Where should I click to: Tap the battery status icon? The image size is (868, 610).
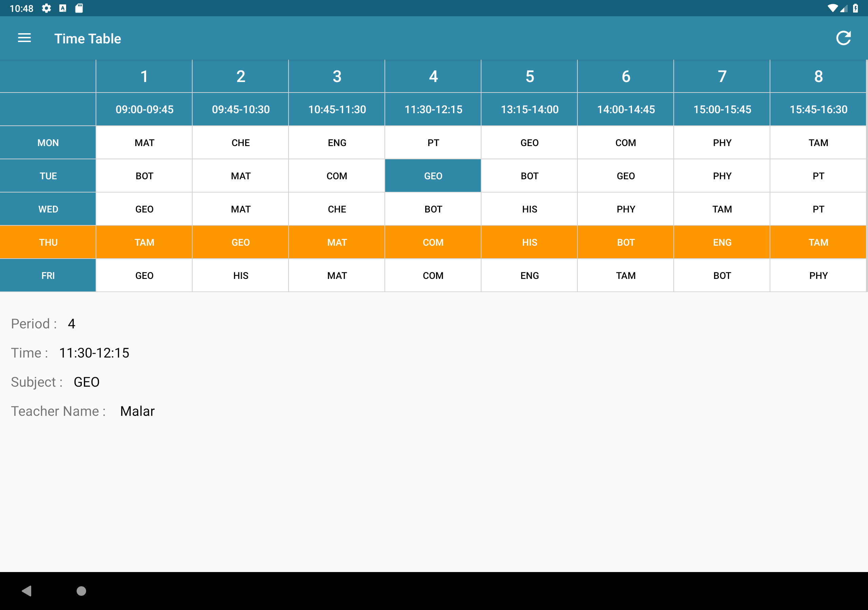coord(855,8)
